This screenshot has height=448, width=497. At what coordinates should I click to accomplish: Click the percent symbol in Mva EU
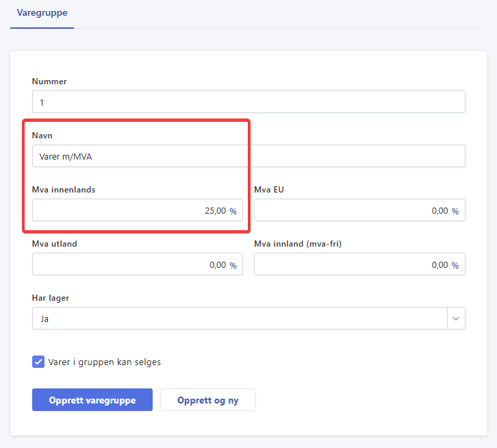pyautogui.click(x=455, y=211)
